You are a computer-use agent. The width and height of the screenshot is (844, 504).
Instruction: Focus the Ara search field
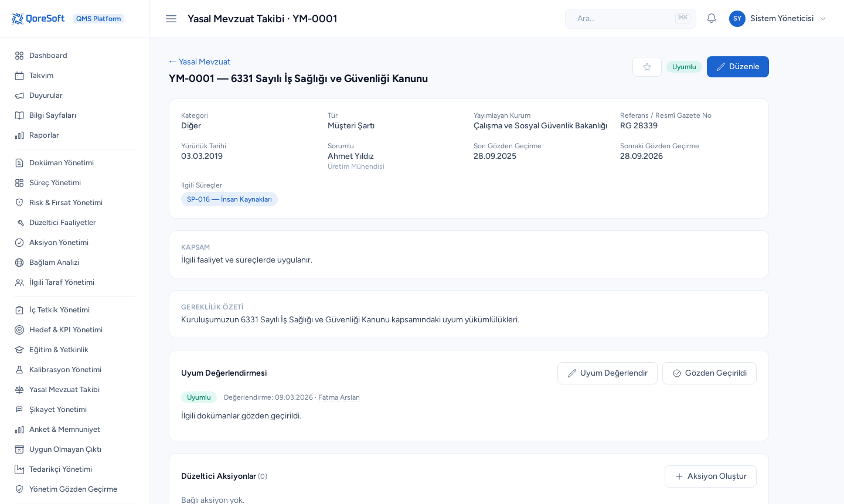click(631, 19)
